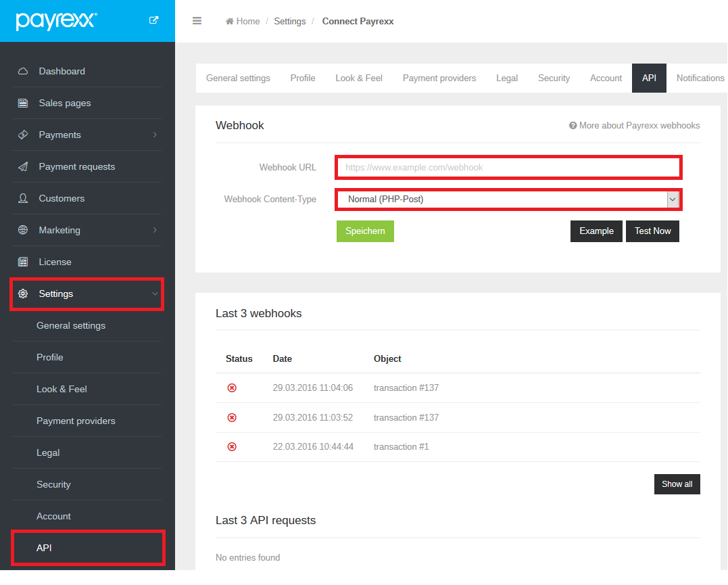Image resolution: width=728 pixels, height=585 pixels.
Task: Click Show all webhooks button
Action: [x=677, y=484]
